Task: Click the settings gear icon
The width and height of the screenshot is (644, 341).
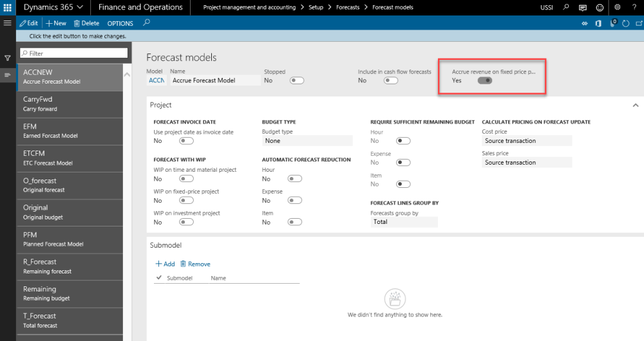Action: pyautogui.click(x=618, y=7)
